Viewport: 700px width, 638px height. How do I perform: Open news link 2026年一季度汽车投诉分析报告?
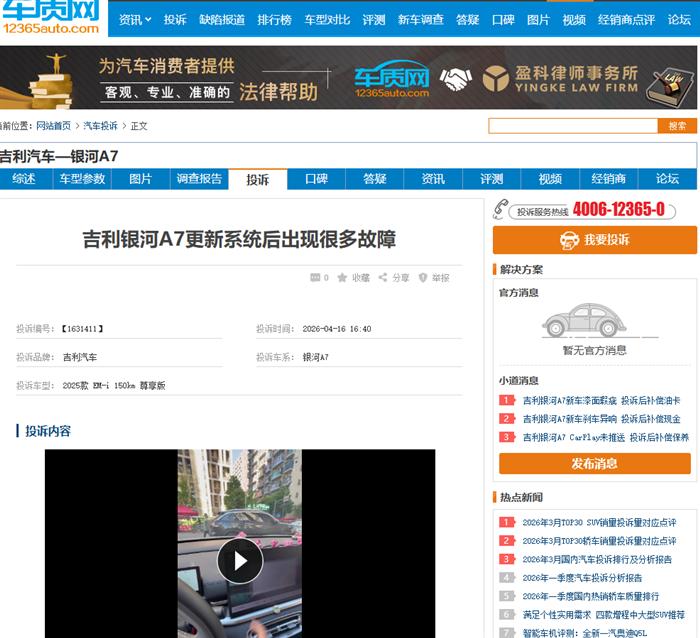[582, 578]
